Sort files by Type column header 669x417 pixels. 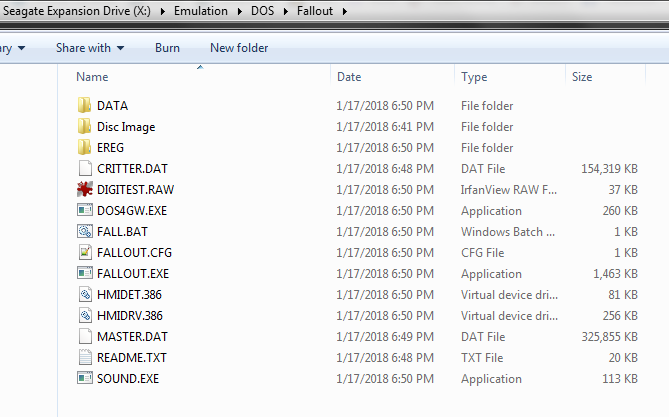click(474, 77)
